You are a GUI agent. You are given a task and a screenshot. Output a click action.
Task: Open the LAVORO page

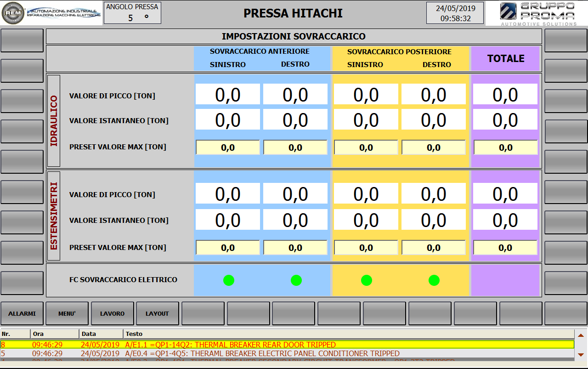pos(113,313)
